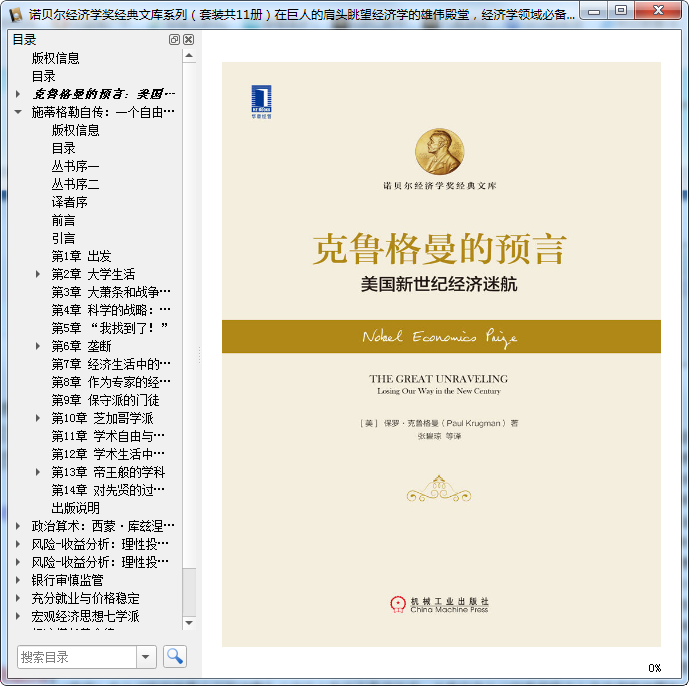The width and height of the screenshot is (689, 686).
Task: Expand 银行审慎监管 node
Action: point(18,580)
